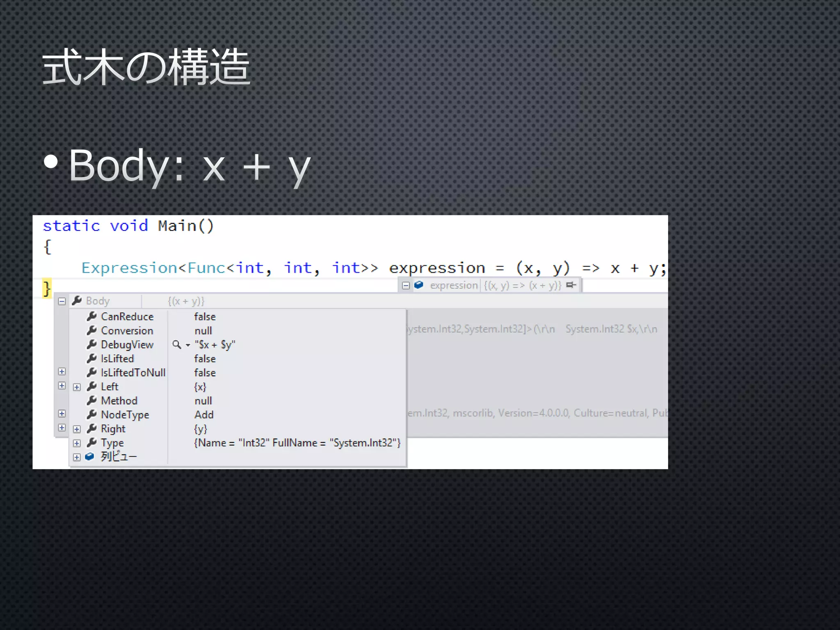Expand the Right property node
Viewport: 840px width, 630px height.
(77, 429)
